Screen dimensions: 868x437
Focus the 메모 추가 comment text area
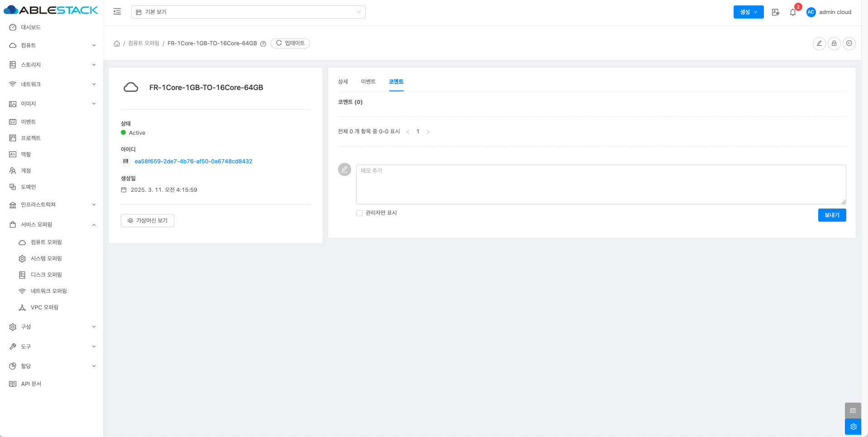click(x=601, y=185)
